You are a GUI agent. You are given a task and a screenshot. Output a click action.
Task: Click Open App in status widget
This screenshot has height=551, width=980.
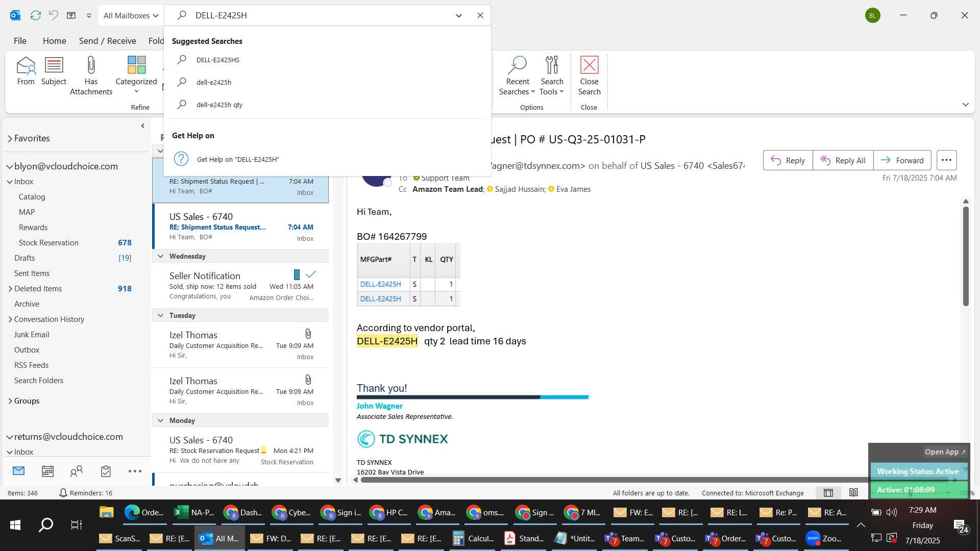coord(945,452)
